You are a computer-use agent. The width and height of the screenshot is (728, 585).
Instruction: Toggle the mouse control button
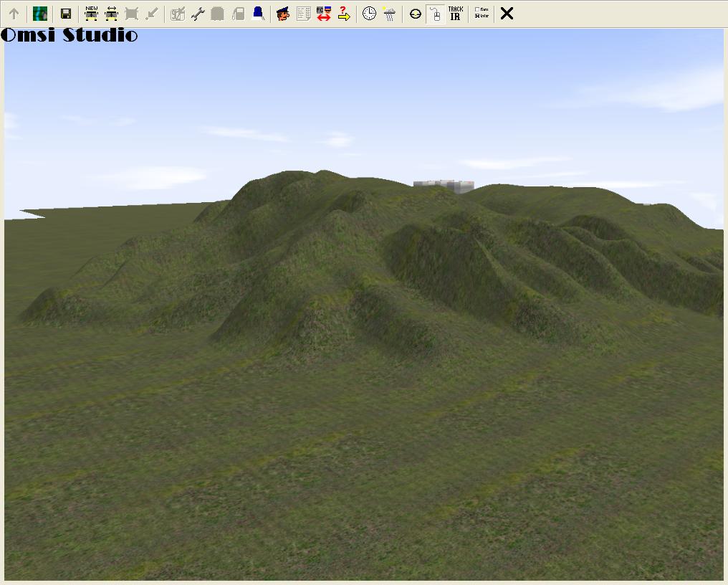tap(435, 14)
